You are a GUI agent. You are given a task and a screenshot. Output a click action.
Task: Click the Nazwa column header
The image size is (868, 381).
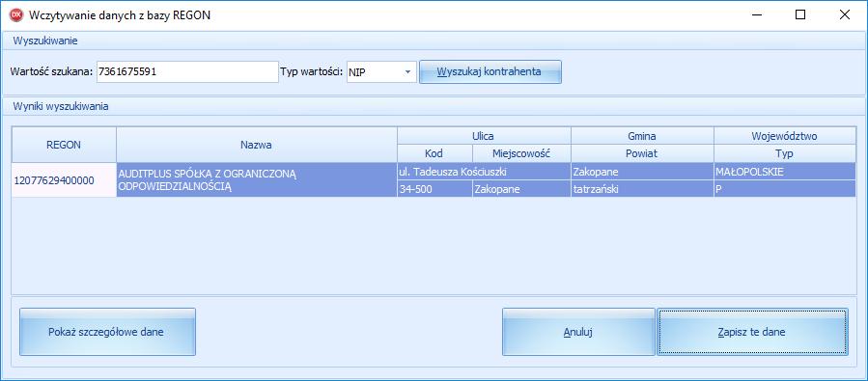(x=256, y=145)
